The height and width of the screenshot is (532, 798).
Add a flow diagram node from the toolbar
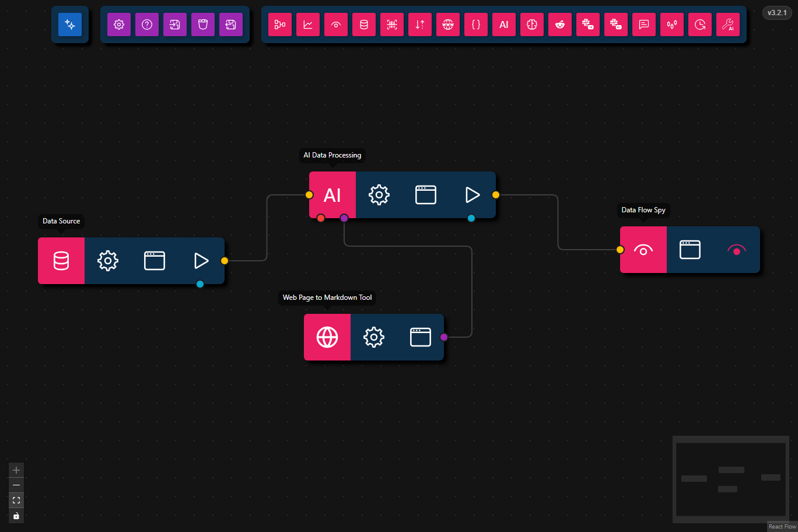click(280, 24)
